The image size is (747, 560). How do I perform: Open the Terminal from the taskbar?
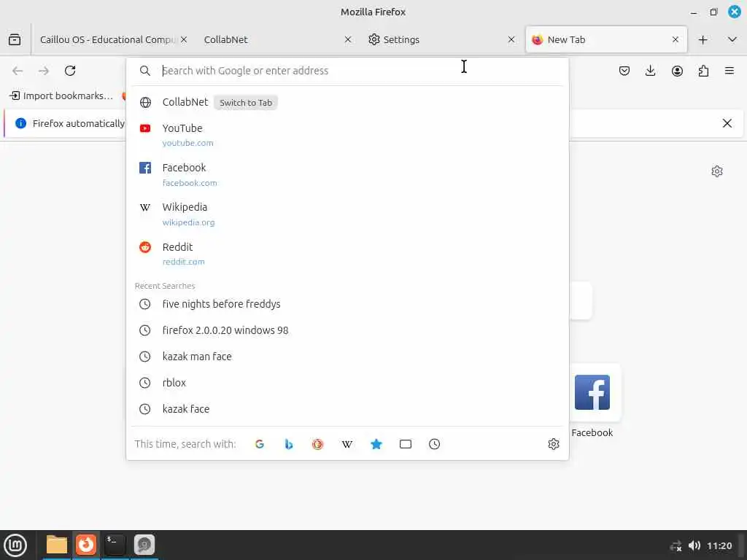click(115, 545)
